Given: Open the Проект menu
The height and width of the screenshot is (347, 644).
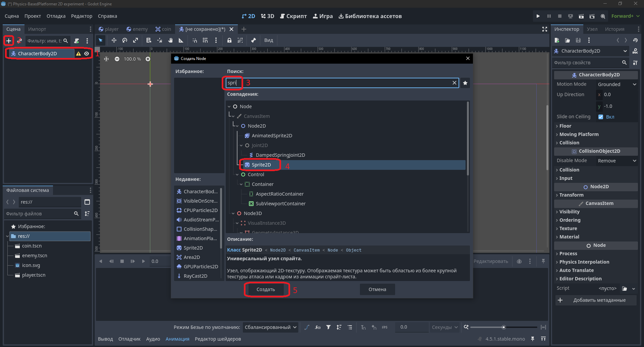Looking at the screenshot, I should pos(33,16).
